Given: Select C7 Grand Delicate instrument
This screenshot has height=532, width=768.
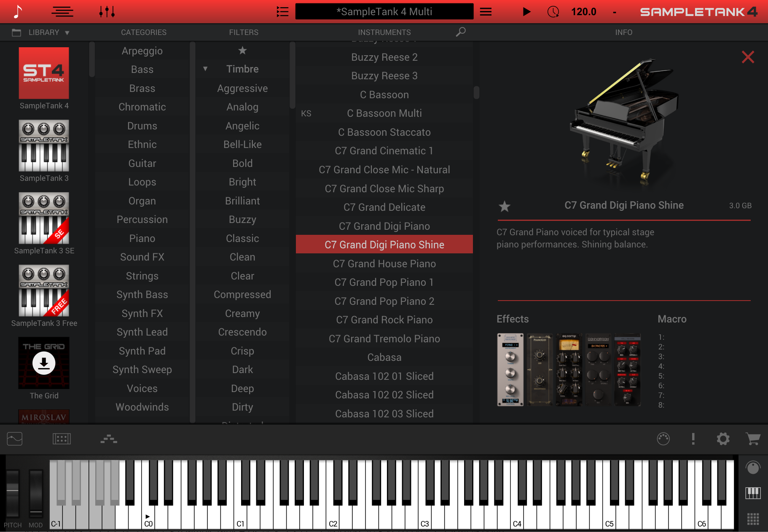Looking at the screenshot, I should tap(384, 207).
